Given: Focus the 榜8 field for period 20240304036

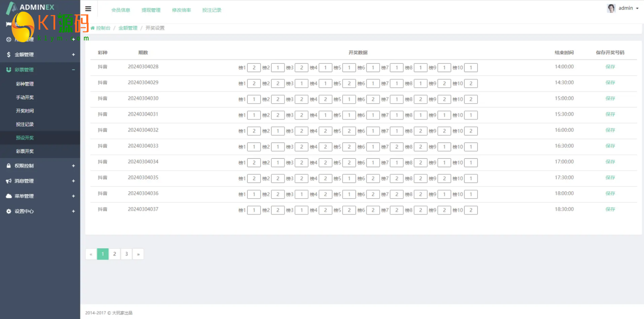Looking at the screenshot, I should [x=420, y=194].
